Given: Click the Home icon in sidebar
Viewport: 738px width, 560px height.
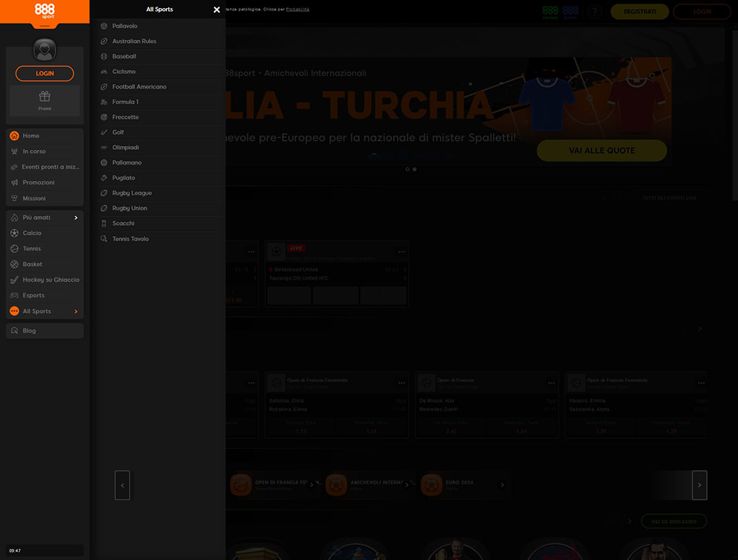Looking at the screenshot, I should 14,136.
